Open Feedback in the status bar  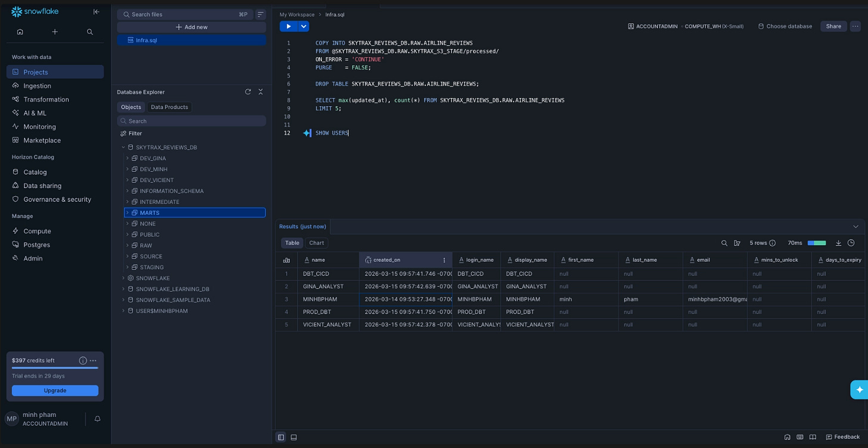tap(843, 437)
